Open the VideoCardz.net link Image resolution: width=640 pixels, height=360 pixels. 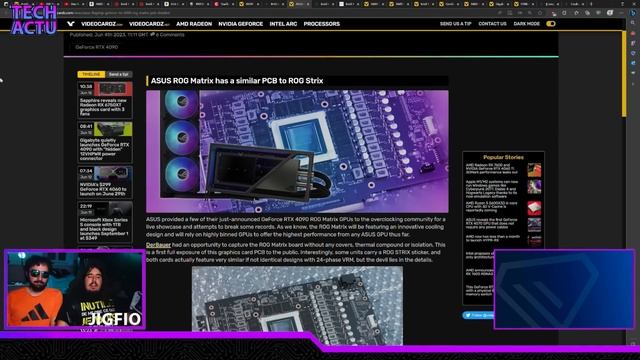[x=149, y=24]
